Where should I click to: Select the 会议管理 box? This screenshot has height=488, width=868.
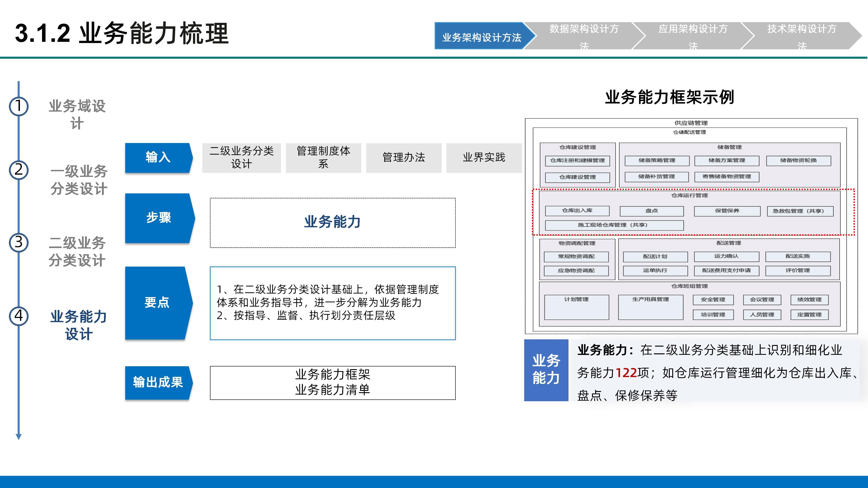pyautogui.click(x=762, y=300)
